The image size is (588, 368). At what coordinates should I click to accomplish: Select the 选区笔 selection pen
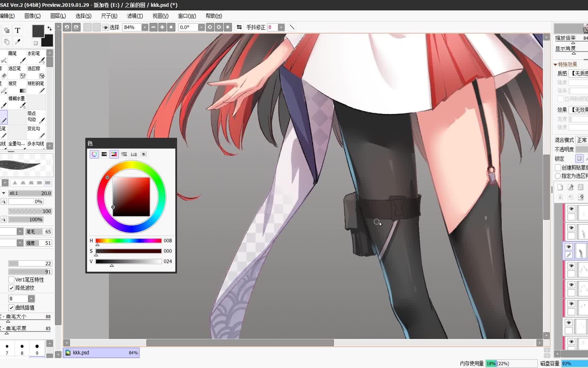point(17,72)
